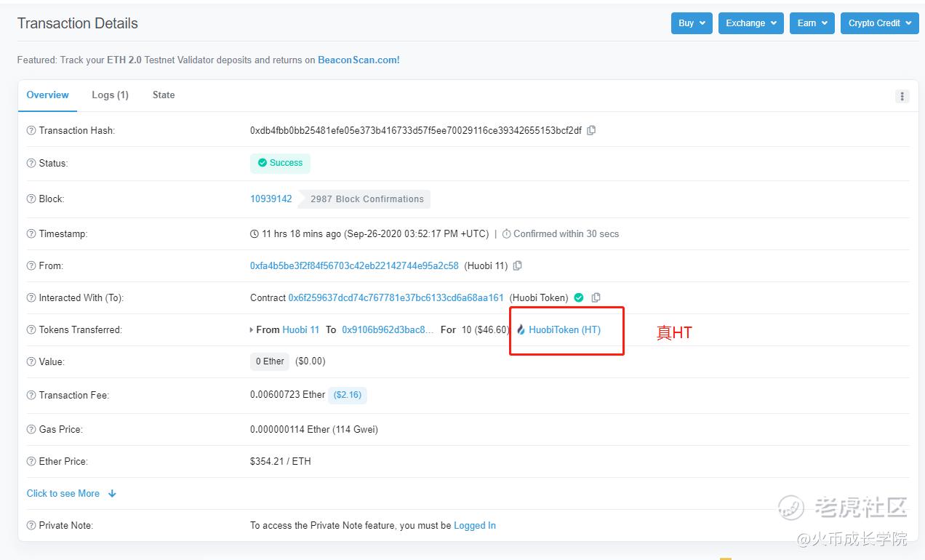
Task: Open the three-dot options menu
Action: [x=902, y=96]
